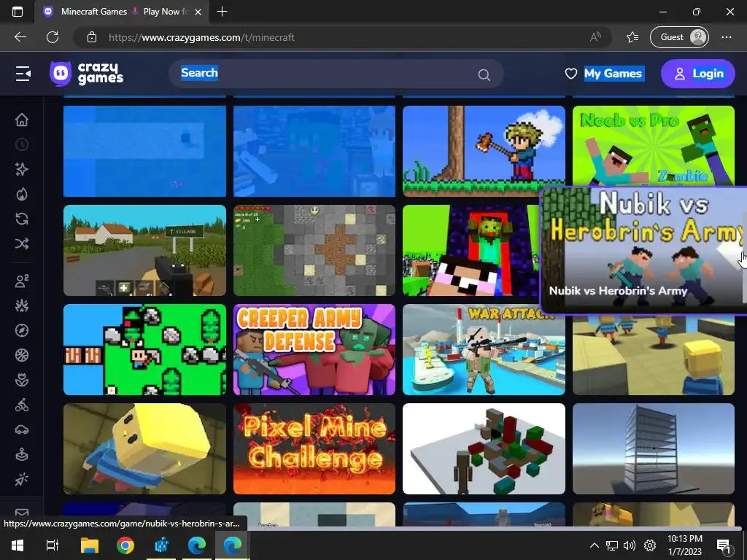Screen dimensions: 747x560
Task: Open the clicker cursor icon in sidebar
Action: 22,480
